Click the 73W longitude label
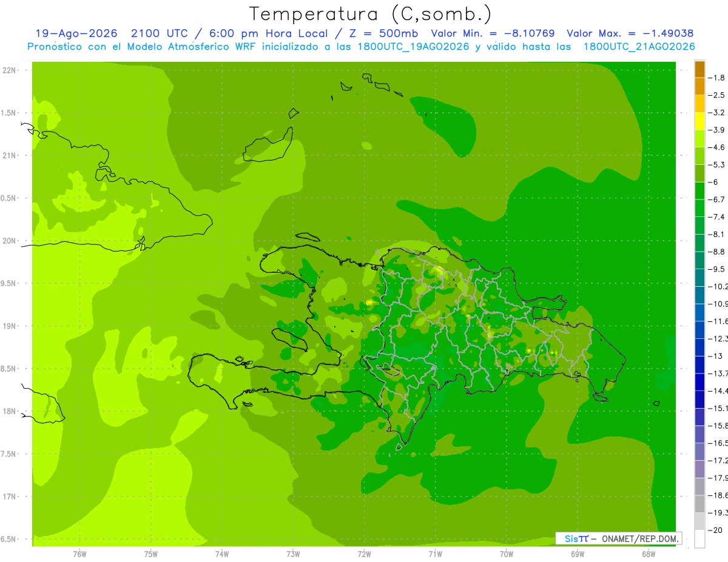Screen dimensions: 728x562 [293, 554]
